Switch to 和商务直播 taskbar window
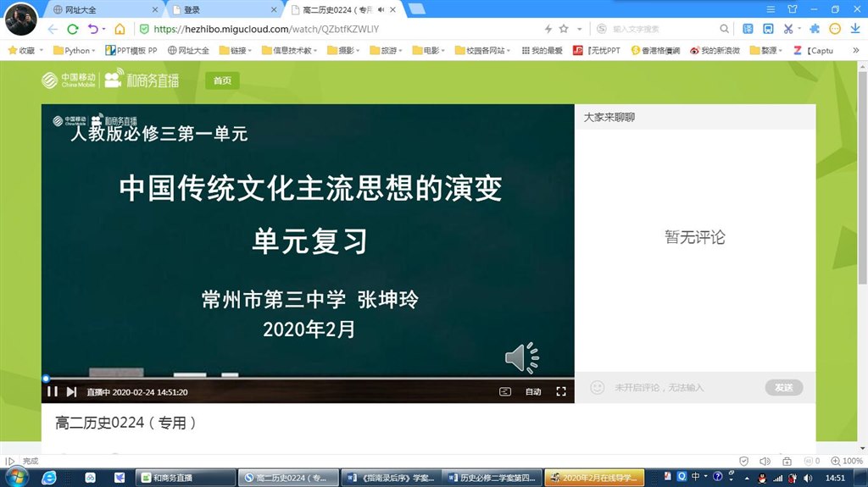 click(x=186, y=478)
